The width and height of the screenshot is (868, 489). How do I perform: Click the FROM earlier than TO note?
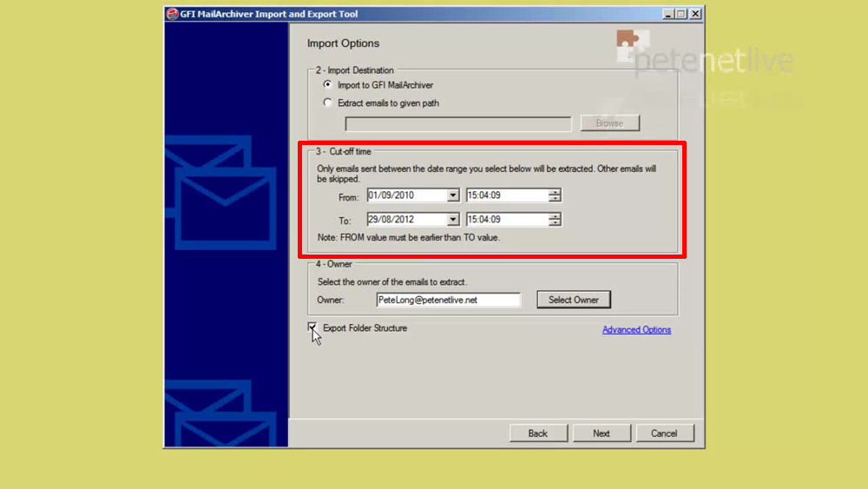pos(409,238)
